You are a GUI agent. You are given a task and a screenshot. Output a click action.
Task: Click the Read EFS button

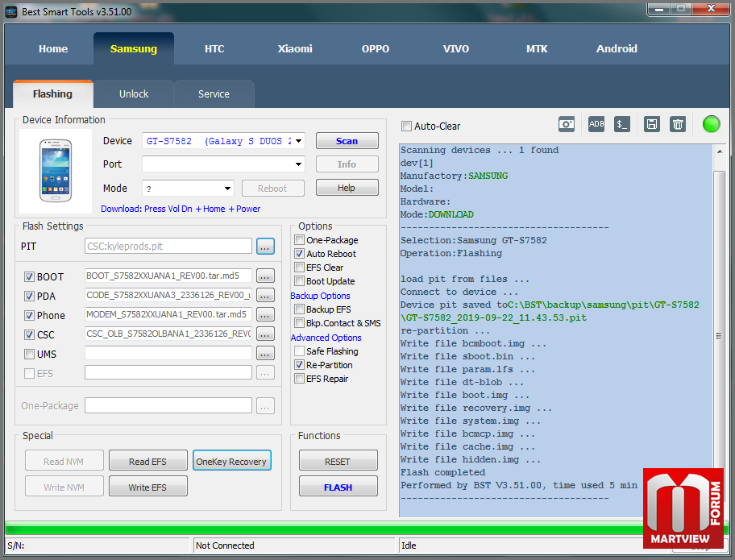click(x=147, y=462)
